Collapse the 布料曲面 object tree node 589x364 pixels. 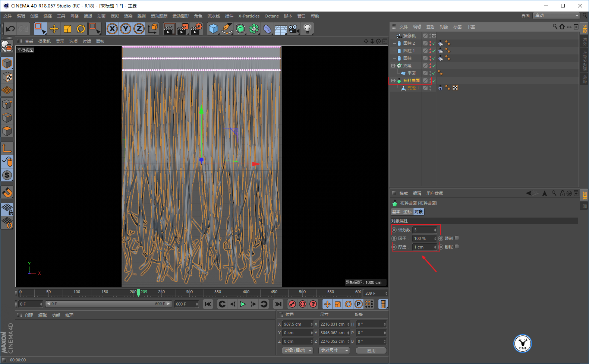click(393, 80)
